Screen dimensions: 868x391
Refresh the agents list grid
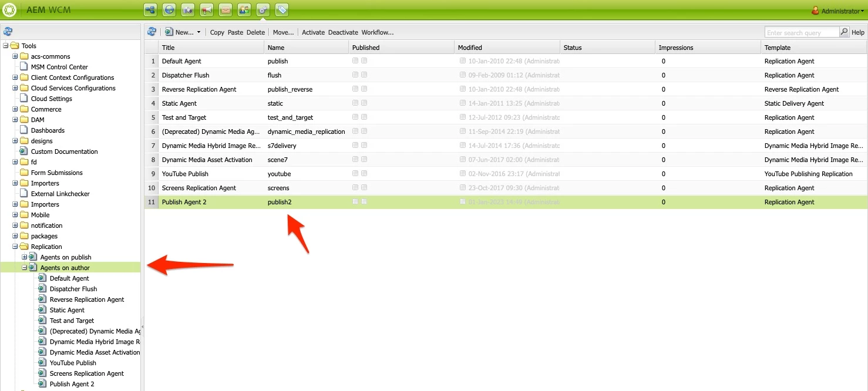coord(152,32)
